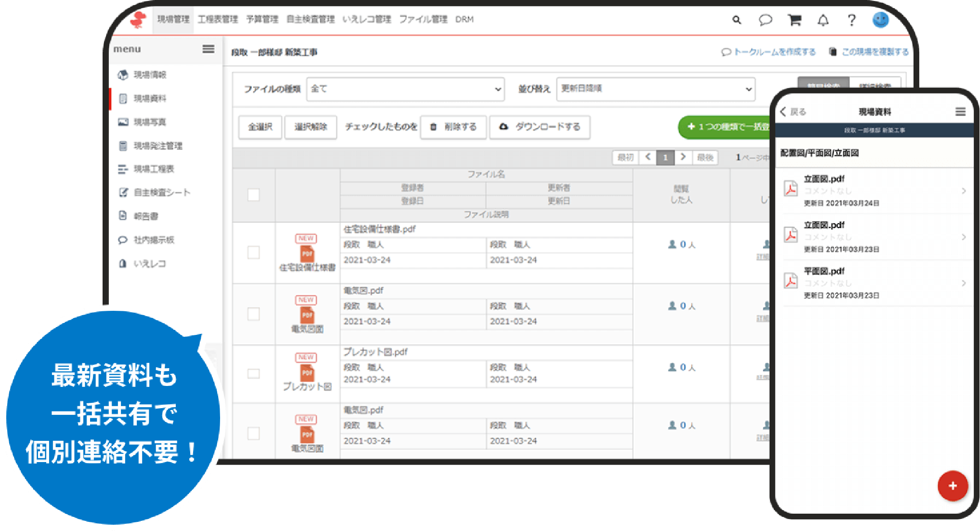Click the ダウンロードする button

tap(539, 127)
